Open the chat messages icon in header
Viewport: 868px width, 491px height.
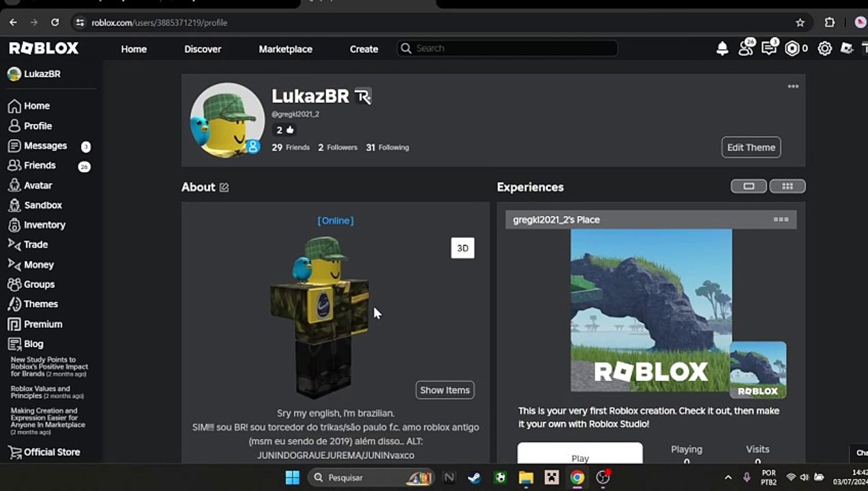[769, 48]
